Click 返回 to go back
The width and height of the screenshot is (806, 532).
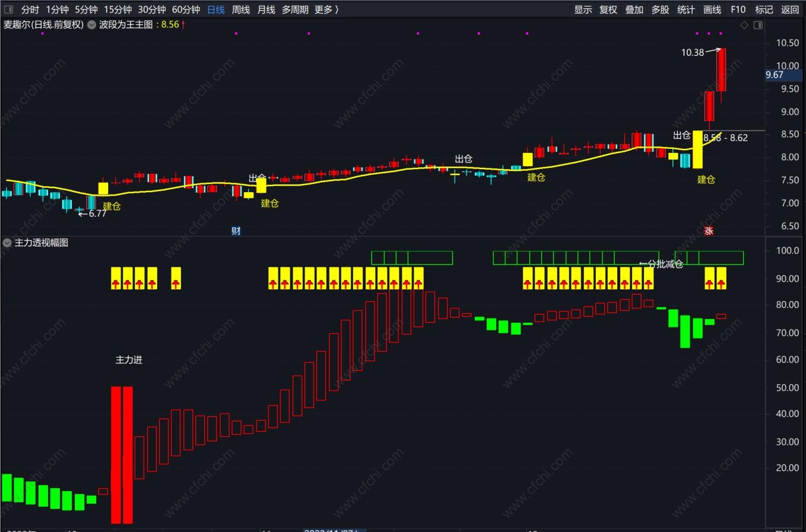click(x=790, y=9)
